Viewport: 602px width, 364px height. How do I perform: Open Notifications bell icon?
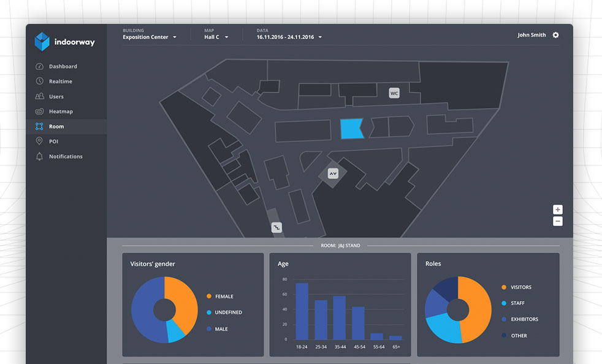point(39,156)
